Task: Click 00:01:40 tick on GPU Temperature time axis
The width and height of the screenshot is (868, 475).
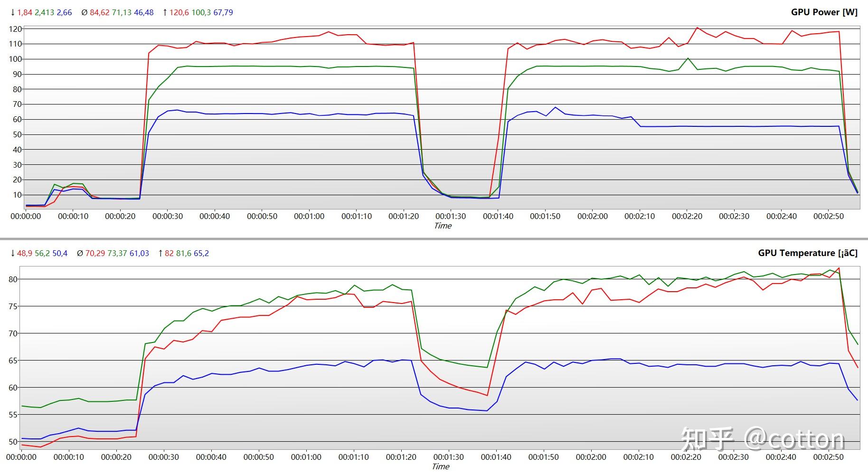Action: point(496,457)
